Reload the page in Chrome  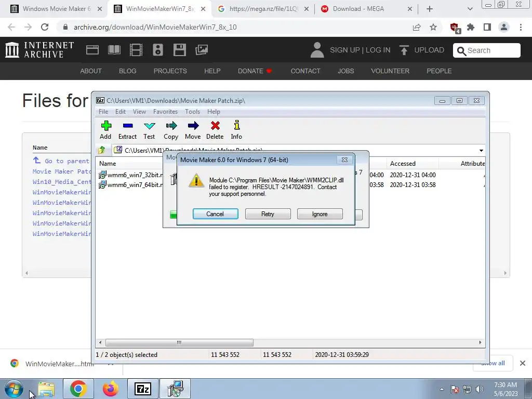point(45,27)
